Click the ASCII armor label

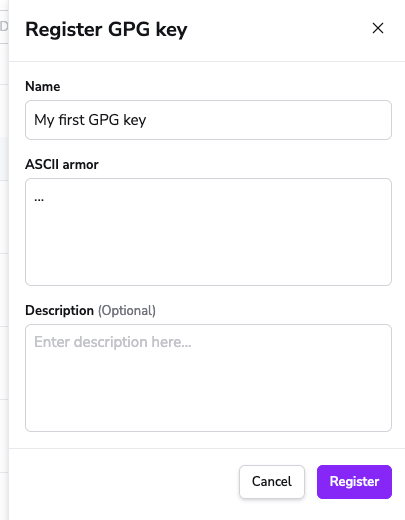[x=62, y=164]
